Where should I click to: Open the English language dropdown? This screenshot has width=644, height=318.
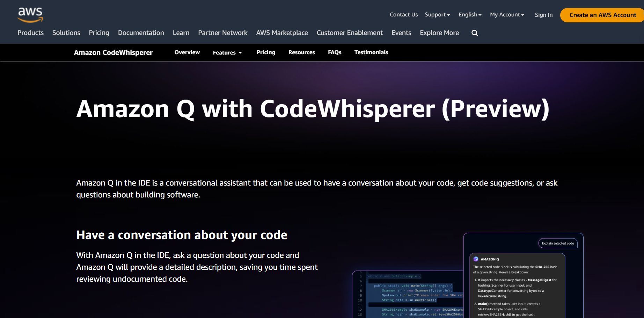pos(470,15)
